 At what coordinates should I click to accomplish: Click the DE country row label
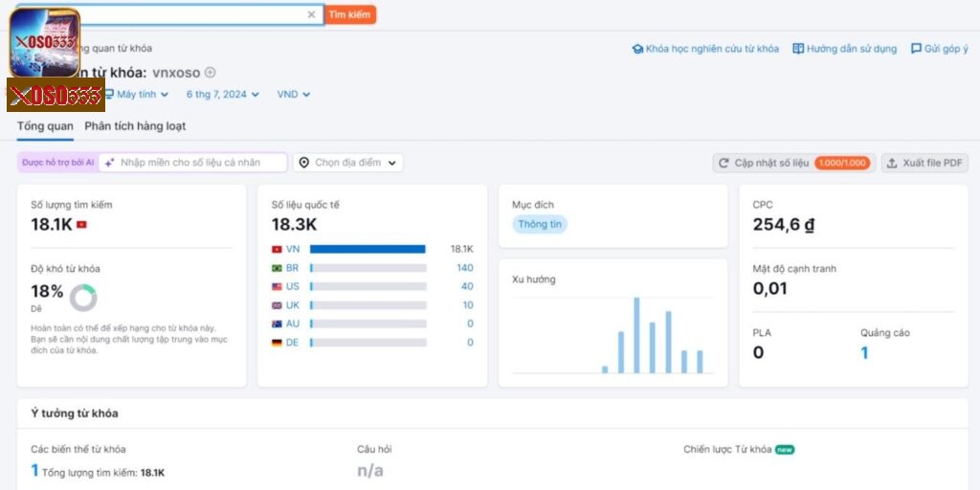pos(293,343)
